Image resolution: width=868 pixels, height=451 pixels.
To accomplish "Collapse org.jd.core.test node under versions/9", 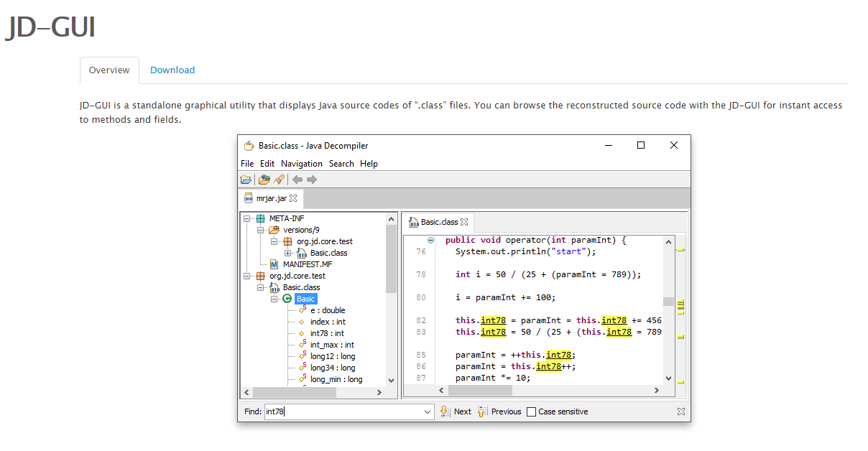I will pos(274,241).
